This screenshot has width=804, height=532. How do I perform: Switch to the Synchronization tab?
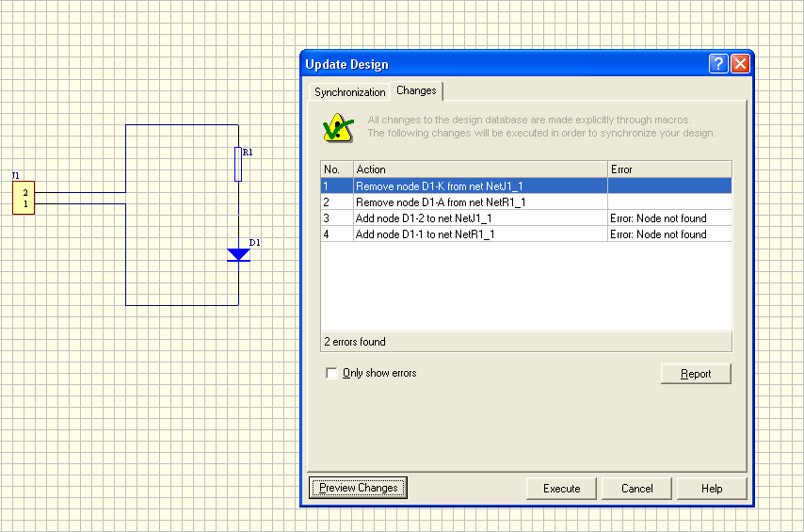(x=349, y=92)
